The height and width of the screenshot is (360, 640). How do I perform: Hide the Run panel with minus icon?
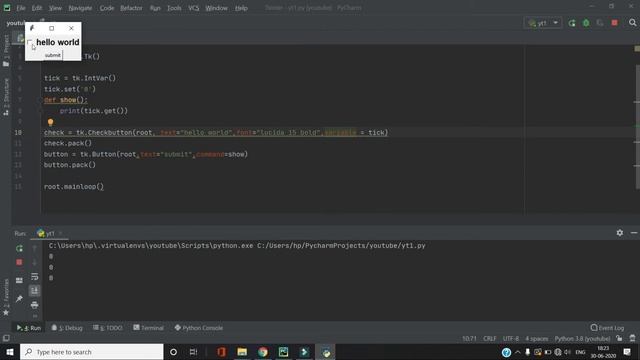click(633, 233)
